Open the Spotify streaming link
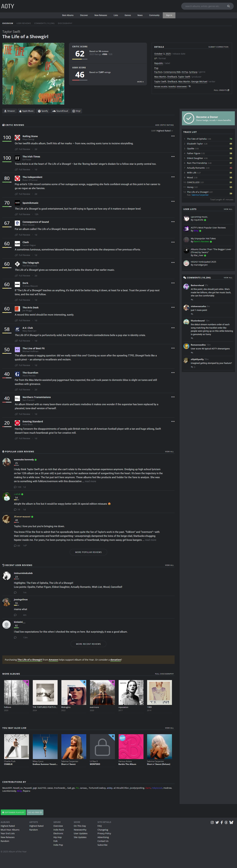This screenshot has height=868, width=237. [43, 111]
